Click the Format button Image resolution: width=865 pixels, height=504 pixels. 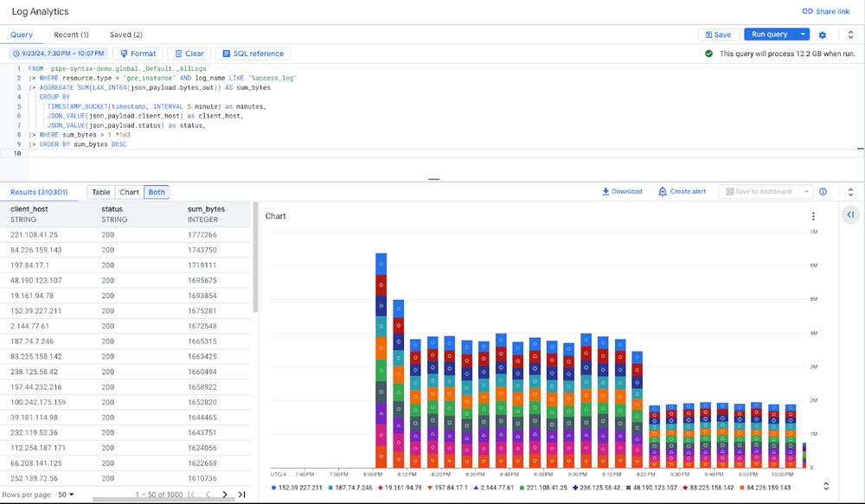[137, 54]
